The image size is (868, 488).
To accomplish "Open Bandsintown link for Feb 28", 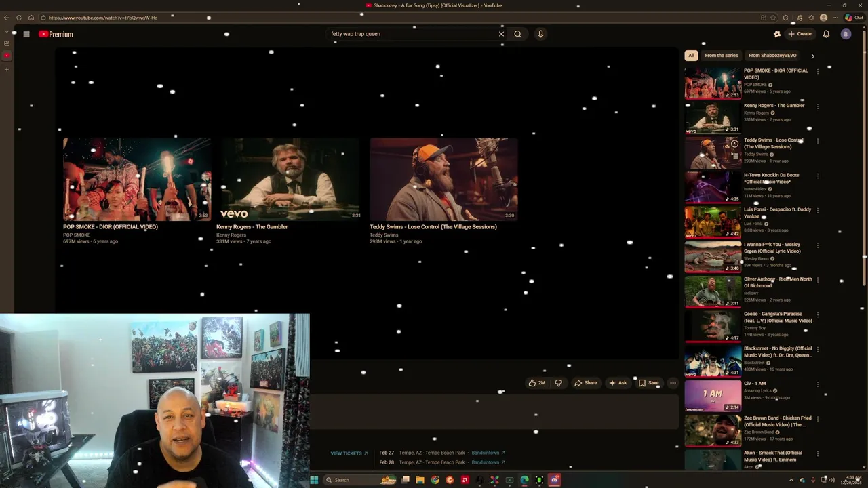I will point(488,462).
